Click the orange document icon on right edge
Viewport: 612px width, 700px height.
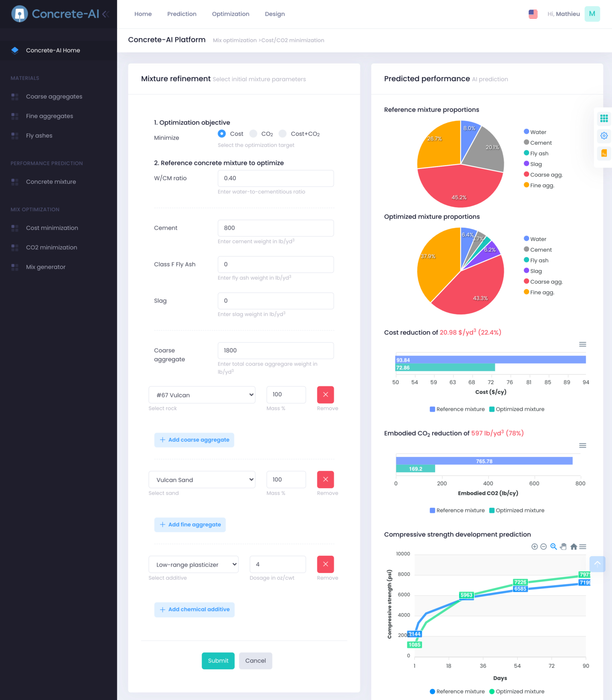(604, 153)
